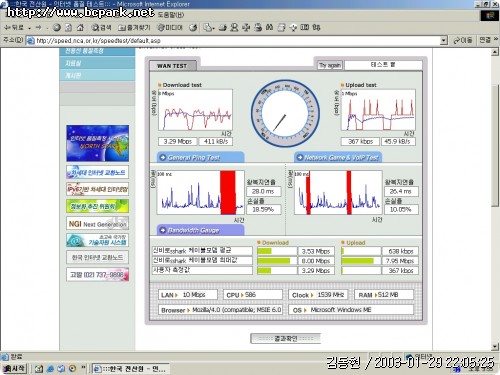Expand the address bar dropdown arrow

point(443,40)
